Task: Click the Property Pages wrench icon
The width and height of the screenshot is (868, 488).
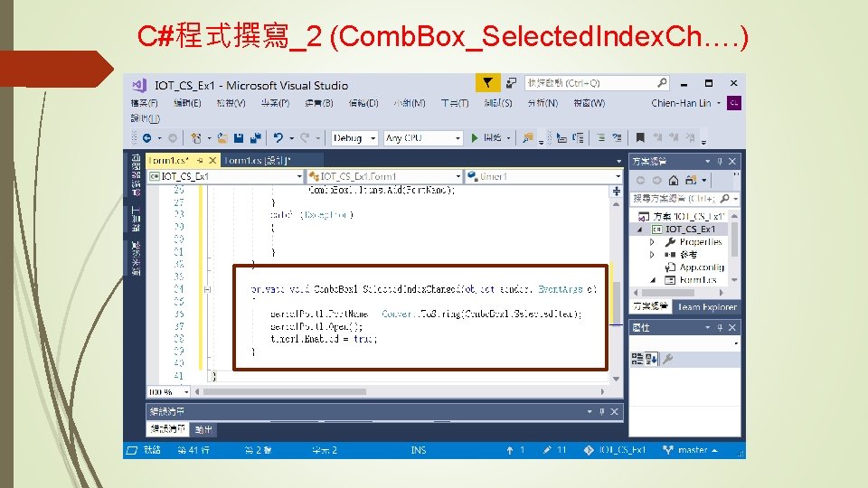Action: tap(667, 359)
